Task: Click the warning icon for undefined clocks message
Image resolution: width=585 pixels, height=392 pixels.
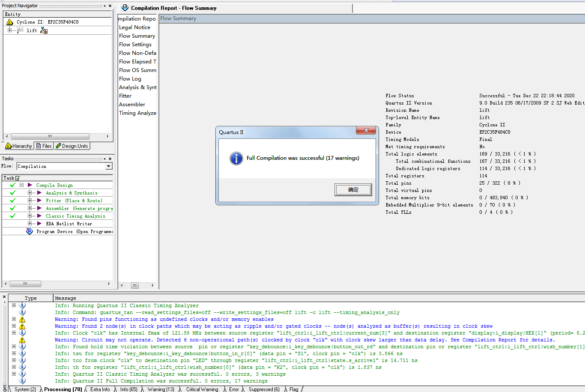Action: (x=22, y=319)
